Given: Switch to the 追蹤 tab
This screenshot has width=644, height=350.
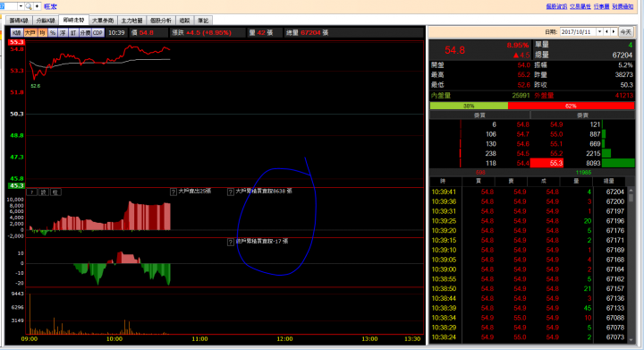Looking at the screenshot, I should click(x=185, y=21).
